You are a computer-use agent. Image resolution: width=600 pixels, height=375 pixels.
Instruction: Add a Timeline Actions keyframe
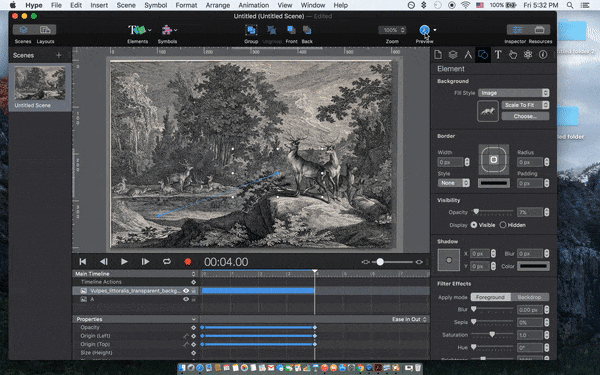193,282
